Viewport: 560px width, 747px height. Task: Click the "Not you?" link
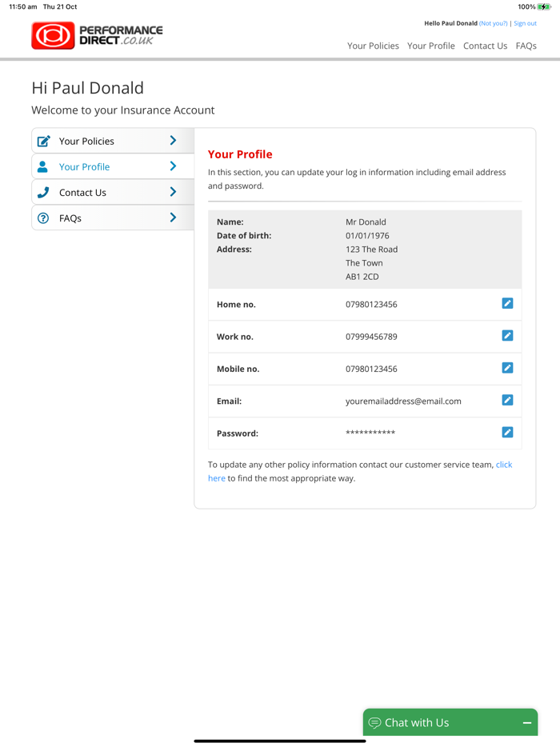[493, 23]
